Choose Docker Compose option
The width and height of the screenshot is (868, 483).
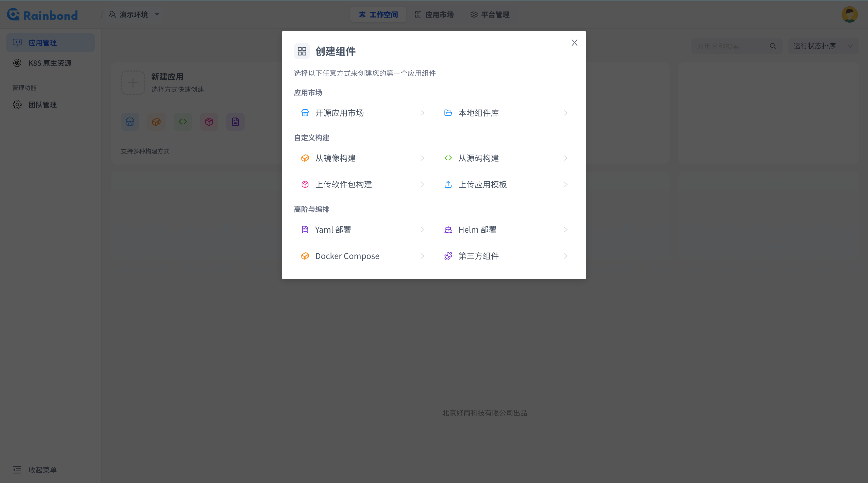click(x=363, y=256)
